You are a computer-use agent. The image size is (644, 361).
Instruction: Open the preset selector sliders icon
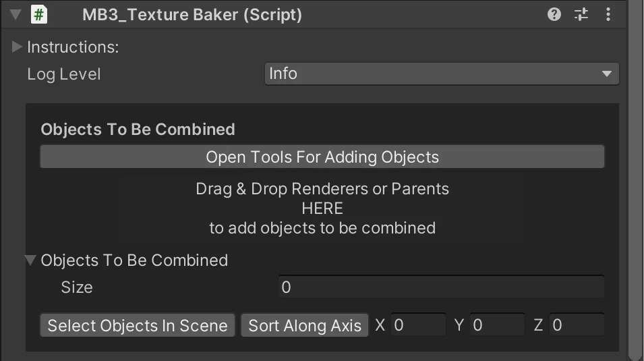point(581,14)
